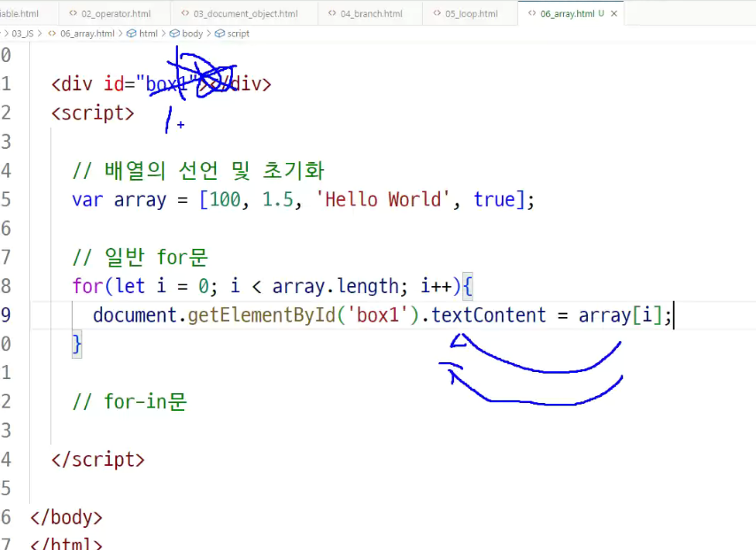Click the '// 배열의 선언 및 초기화' comment
This screenshot has width=756, height=550.
pyautogui.click(x=198, y=170)
